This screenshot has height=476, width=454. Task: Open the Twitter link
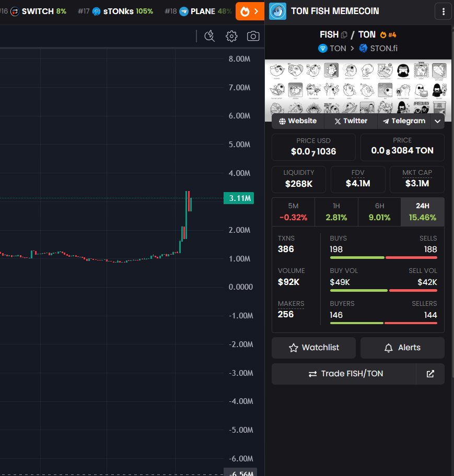point(351,121)
